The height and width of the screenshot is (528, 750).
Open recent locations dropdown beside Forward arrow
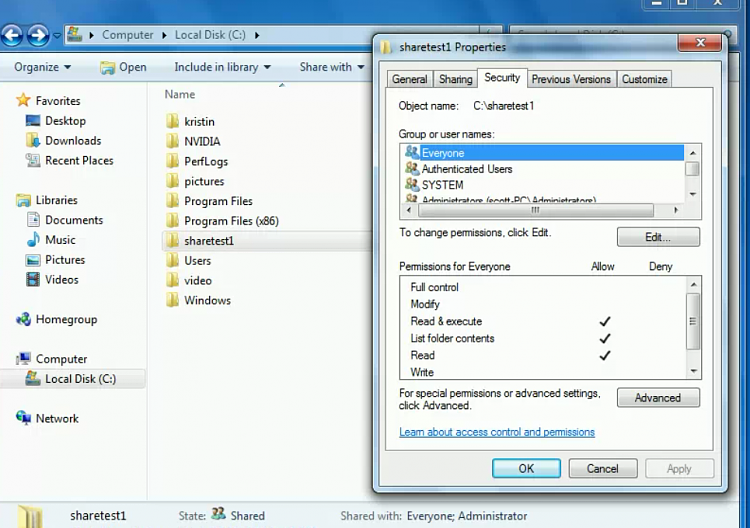pyautogui.click(x=56, y=35)
